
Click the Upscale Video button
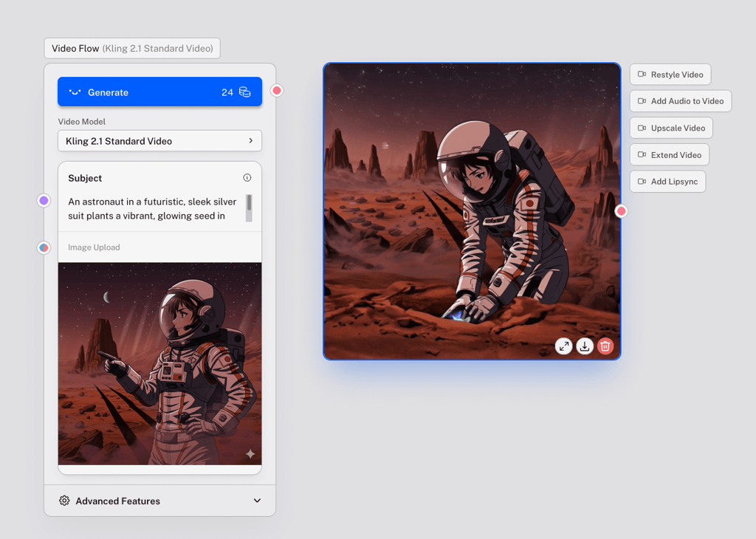(x=671, y=128)
